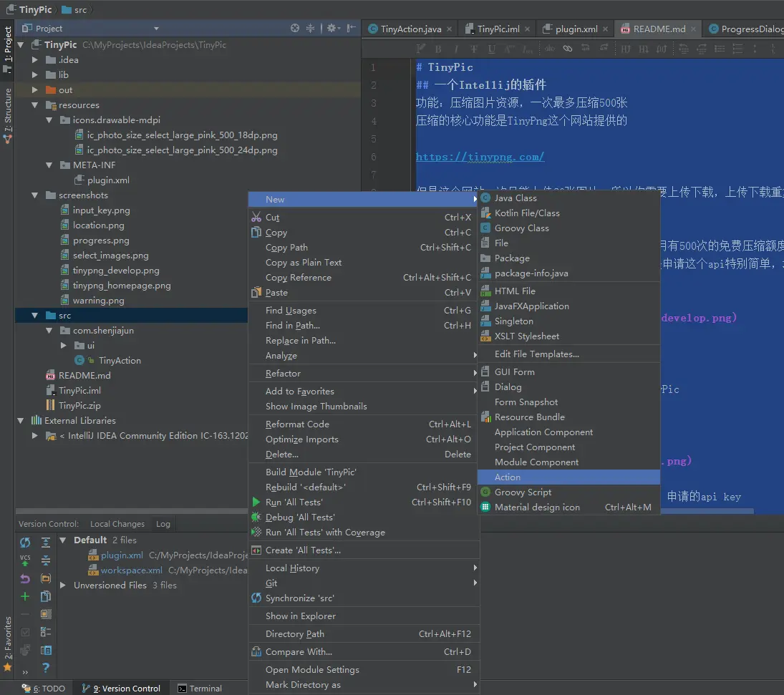
Task: Choose GUI Form in the New submenu
Action: click(x=568, y=372)
